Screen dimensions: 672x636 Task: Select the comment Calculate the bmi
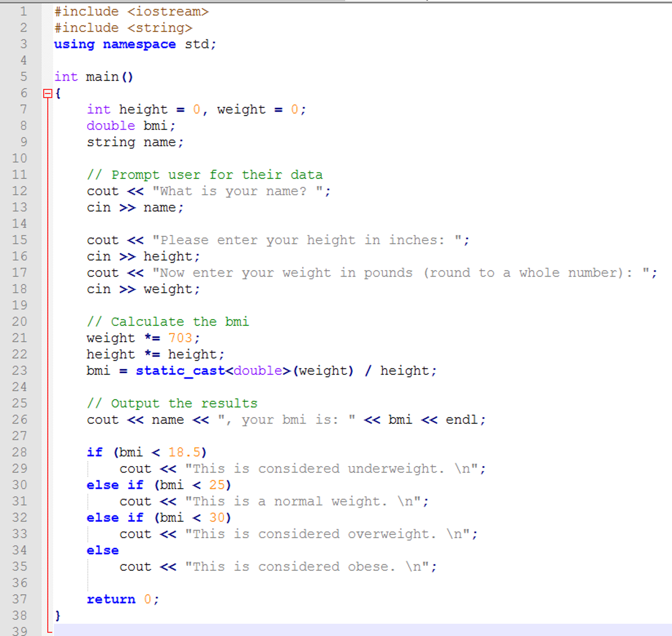pos(168,321)
